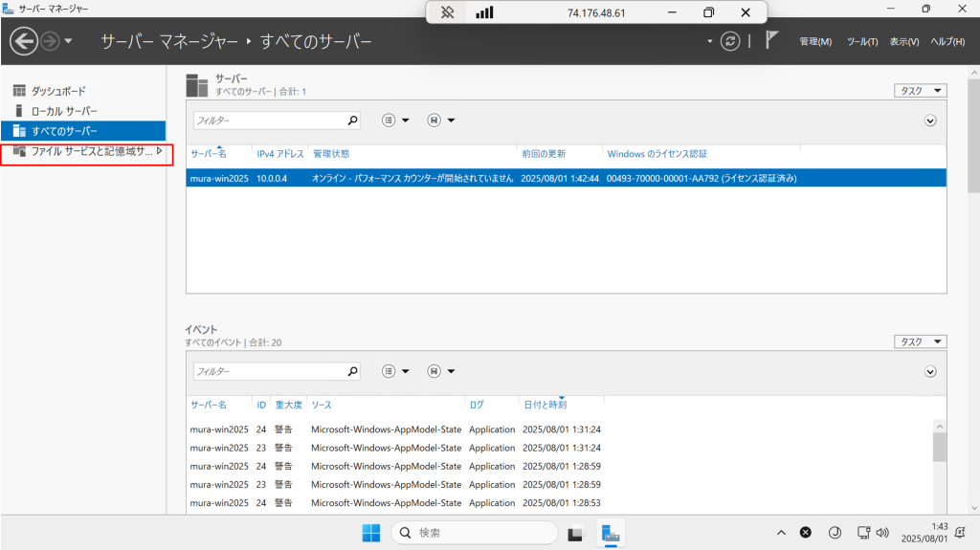
Task: Open the ヘルプ(H) menu
Action: (x=947, y=42)
